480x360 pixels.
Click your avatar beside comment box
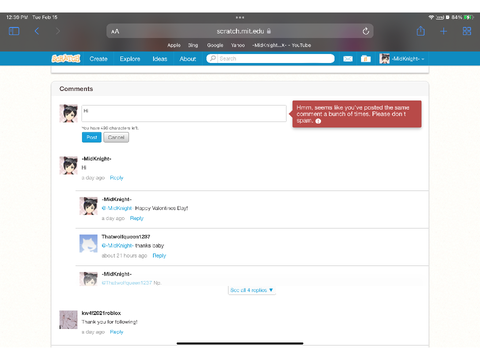point(69,113)
